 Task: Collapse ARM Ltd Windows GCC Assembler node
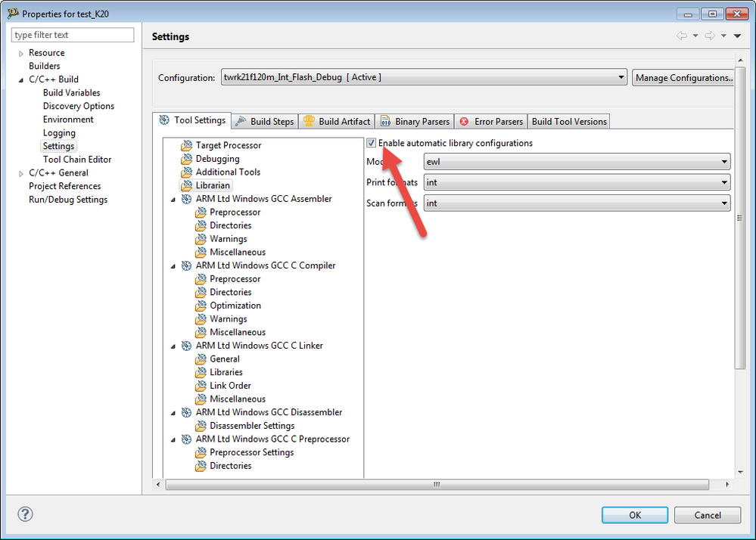(x=173, y=200)
